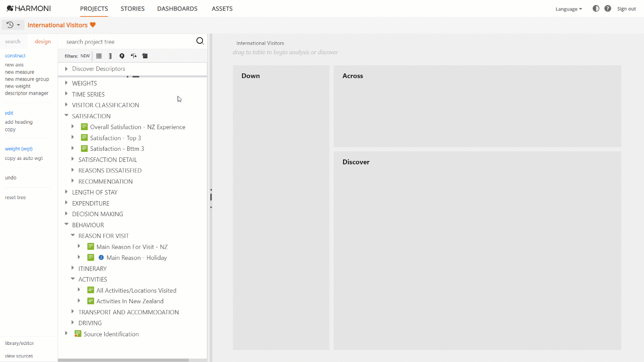Viewport: 644px width, 362px height.
Task: Apply the Q question bubble filter icon
Action: click(x=122, y=56)
